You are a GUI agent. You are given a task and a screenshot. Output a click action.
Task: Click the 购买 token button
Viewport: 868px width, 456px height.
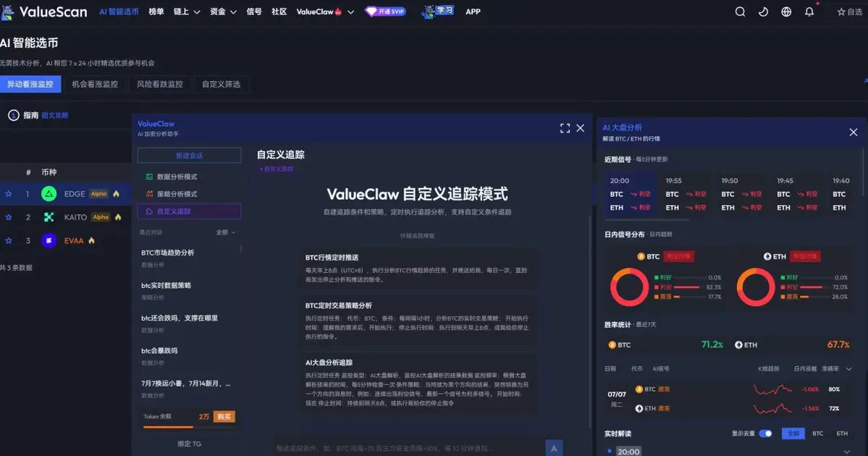click(x=224, y=417)
